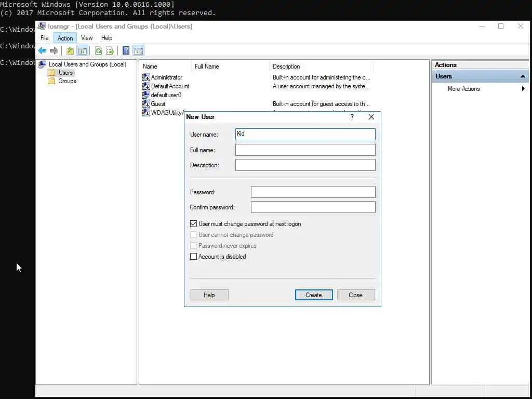Select the DefaultAccount row name

pyautogui.click(x=170, y=86)
